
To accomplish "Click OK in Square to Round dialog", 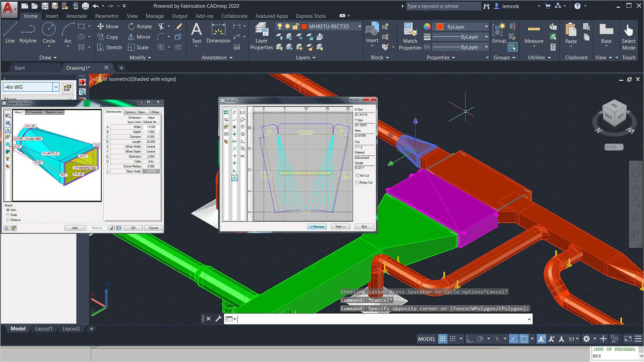I will 133,228.
